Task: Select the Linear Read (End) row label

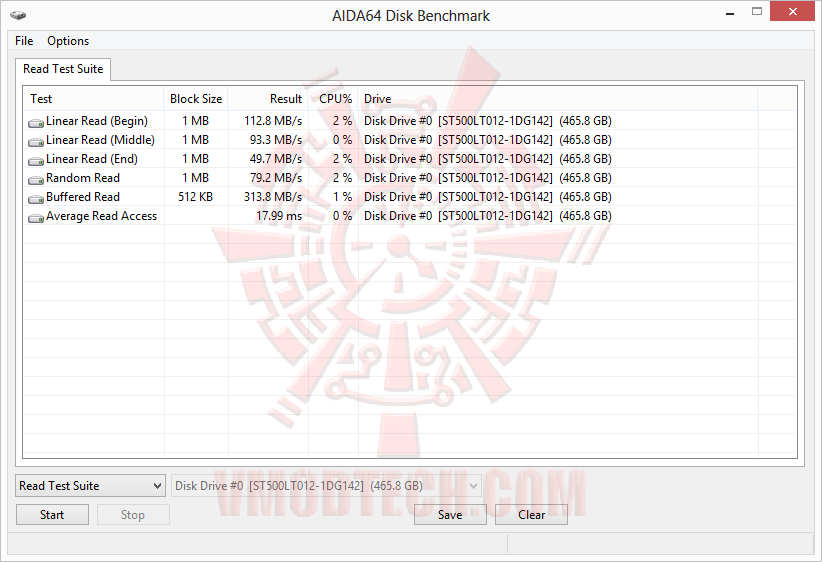Action: tap(92, 159)
